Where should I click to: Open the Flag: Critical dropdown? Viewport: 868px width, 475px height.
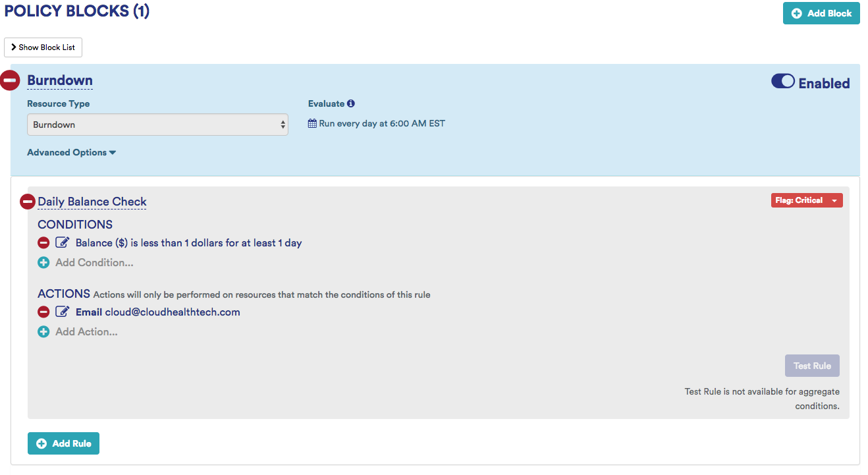[806, 200]
